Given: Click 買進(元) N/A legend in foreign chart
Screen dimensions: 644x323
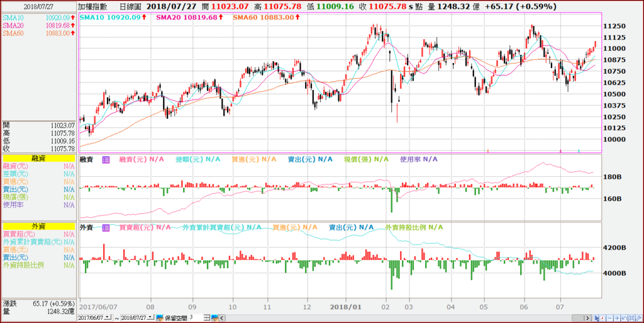Looking at the screenshot, I should (295, 227).
